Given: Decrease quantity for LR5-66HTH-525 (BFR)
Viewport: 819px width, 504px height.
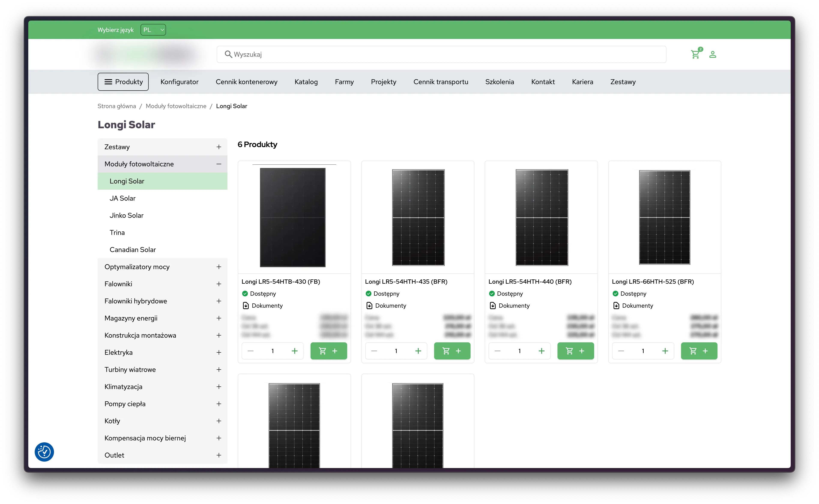Looking at the screenshot, I should (621, 351).
